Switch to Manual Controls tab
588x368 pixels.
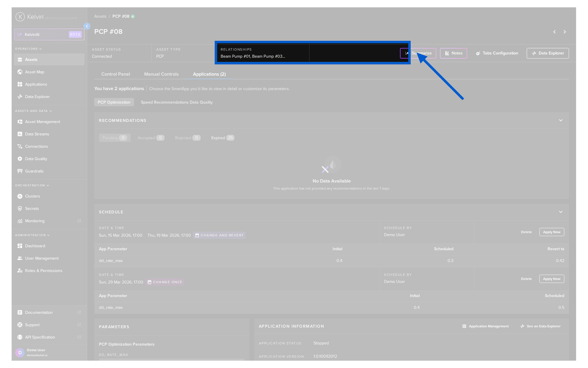(x=161, y=74)
